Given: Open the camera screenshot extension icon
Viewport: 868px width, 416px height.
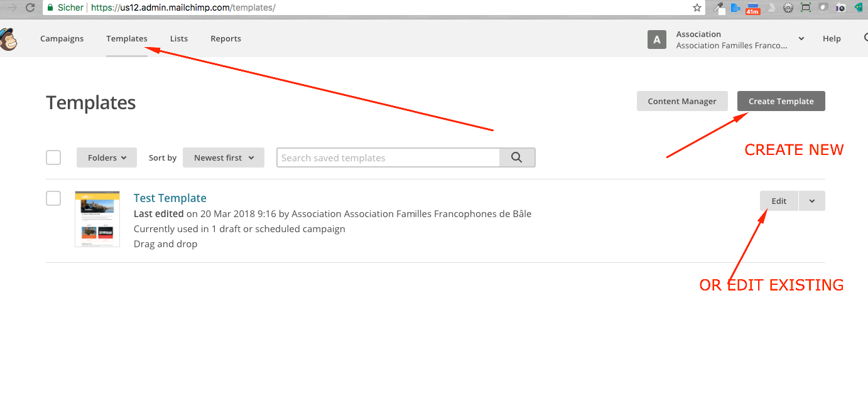Looking at the screenshot, I should (x=841, y=8).
